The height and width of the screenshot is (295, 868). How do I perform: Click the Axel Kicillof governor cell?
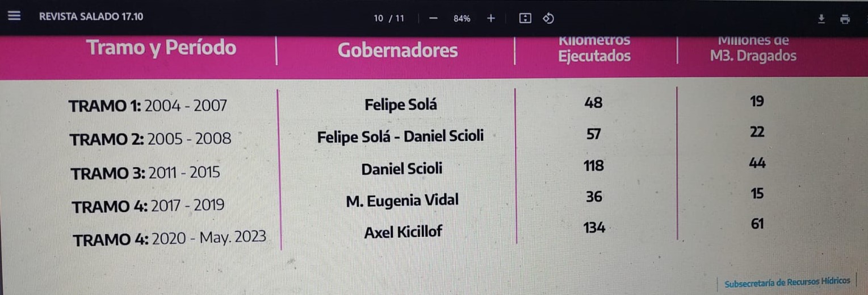403,232
